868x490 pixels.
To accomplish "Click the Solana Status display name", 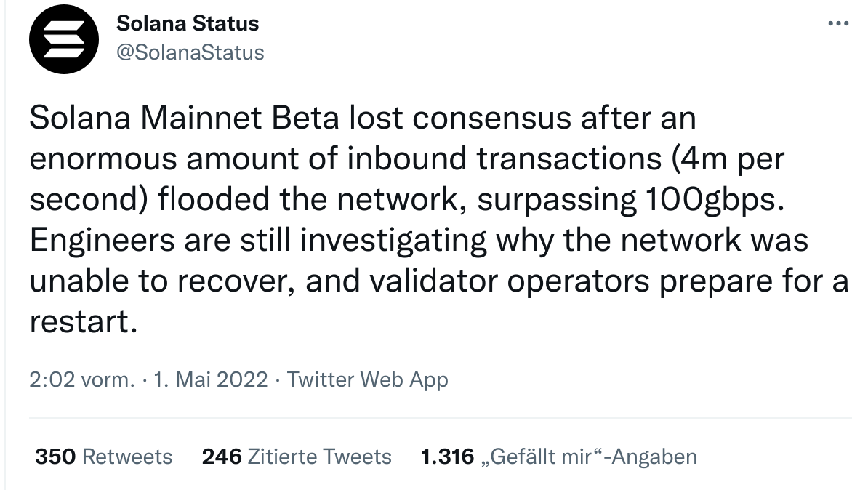I will tap(188, 23).
